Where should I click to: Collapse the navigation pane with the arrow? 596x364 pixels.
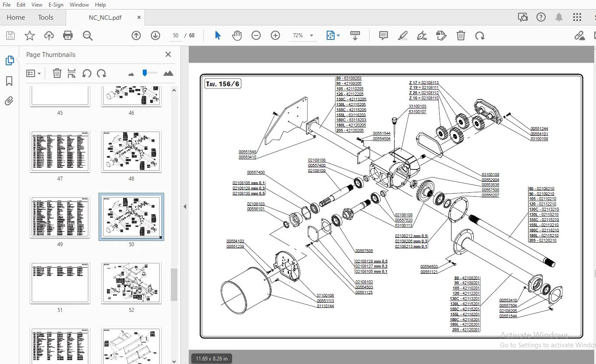[185, 206]
